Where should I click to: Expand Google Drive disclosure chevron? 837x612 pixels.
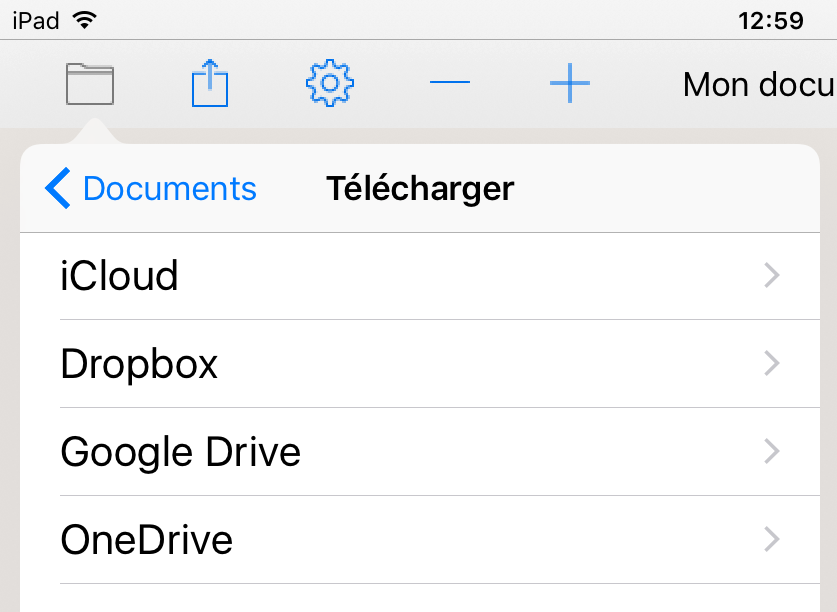click(772, 452)
